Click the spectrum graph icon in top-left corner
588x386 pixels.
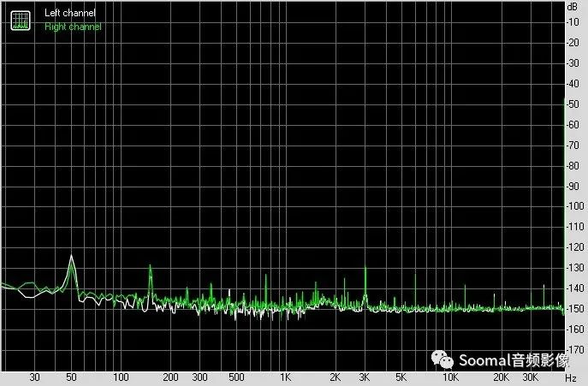21,21
